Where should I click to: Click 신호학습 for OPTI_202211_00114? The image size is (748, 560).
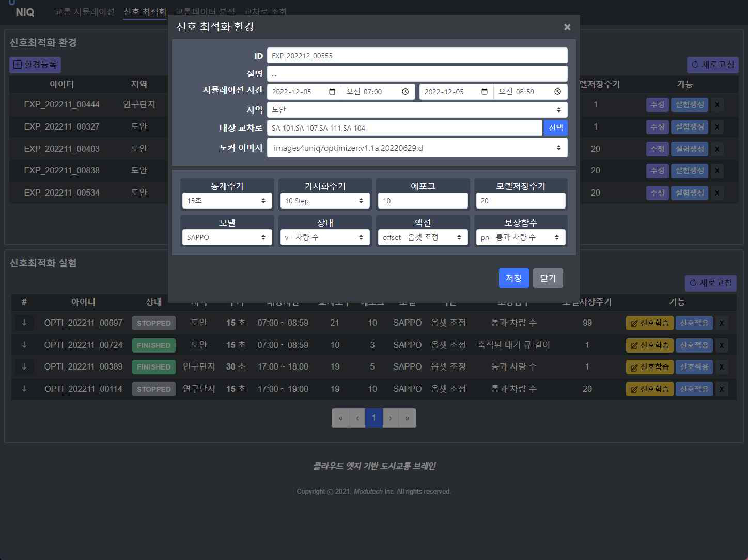650,389
